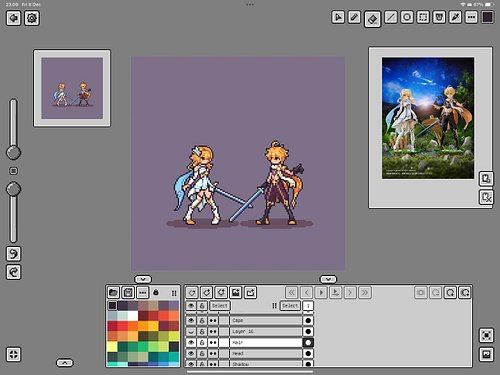Viewport: 500px width, 375px height.
Task: Click the play-with-underline playback options button
Action: click(336, 292)
